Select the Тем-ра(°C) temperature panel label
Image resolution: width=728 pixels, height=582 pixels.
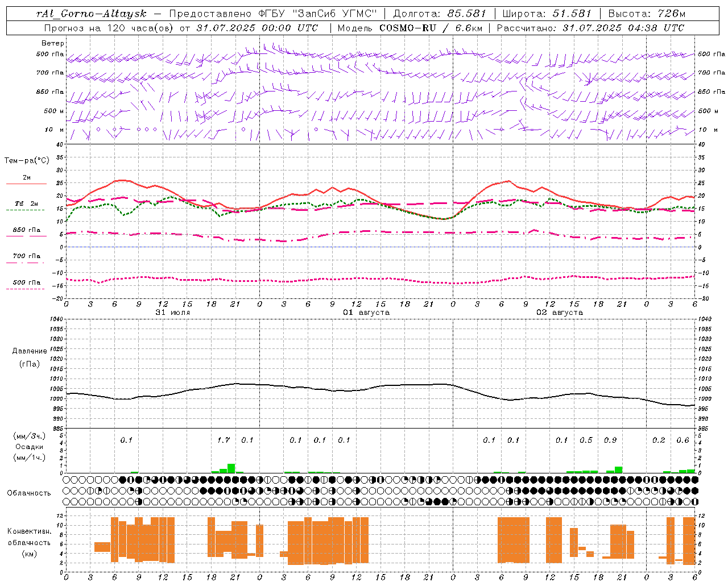pos(27,161)
